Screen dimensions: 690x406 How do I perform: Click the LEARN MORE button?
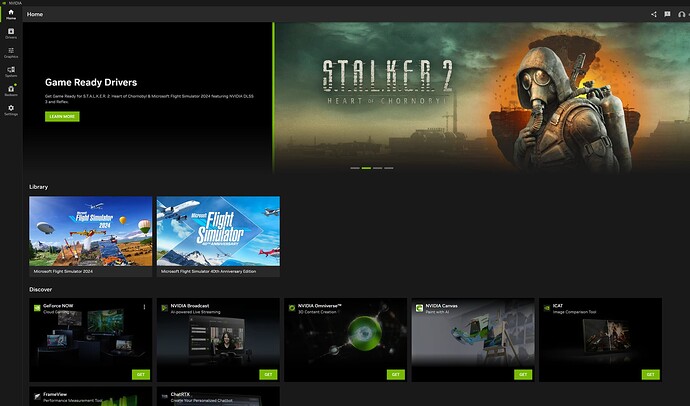62,117
